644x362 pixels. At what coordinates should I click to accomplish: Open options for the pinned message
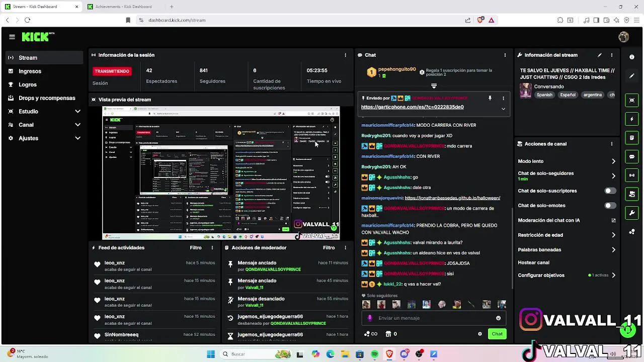(x=503, y=98)
